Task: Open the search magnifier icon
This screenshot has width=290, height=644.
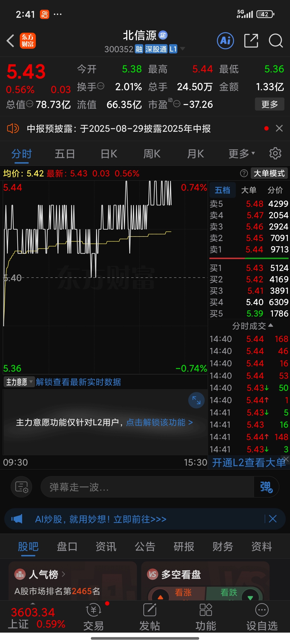Action: coord(276,41)
